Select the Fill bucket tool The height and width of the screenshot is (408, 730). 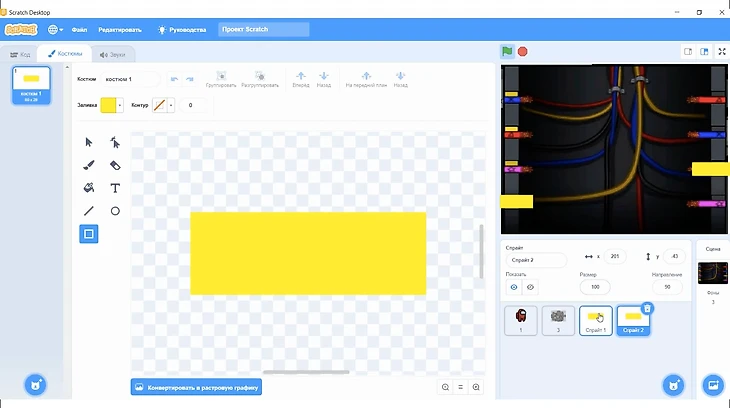coord(89,188)
